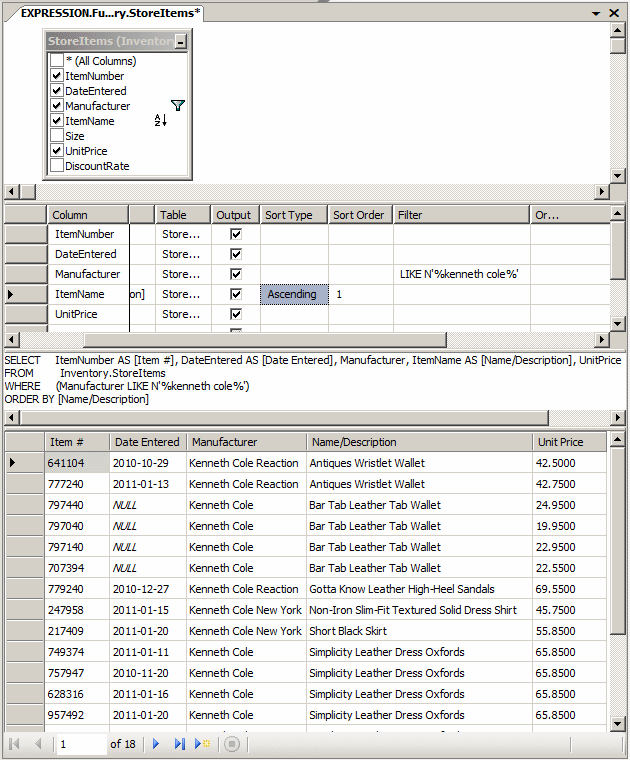Toggle Output checkbox for Manufacturer row

click(x=236, y=274)
